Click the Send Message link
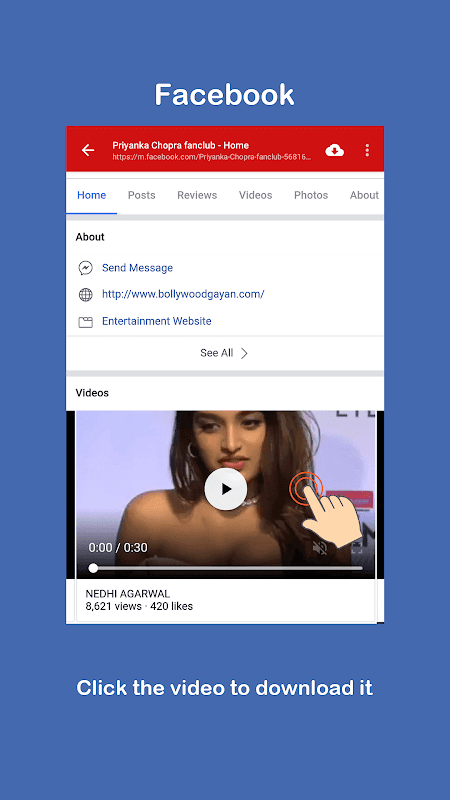This screenshot has height=800, width=450. (137, 268)
